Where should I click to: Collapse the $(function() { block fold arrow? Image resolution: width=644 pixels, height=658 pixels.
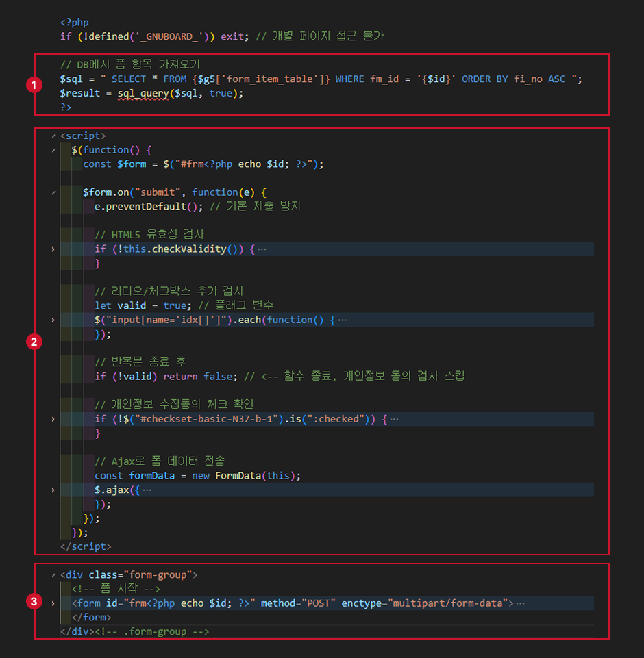(53, 150)
